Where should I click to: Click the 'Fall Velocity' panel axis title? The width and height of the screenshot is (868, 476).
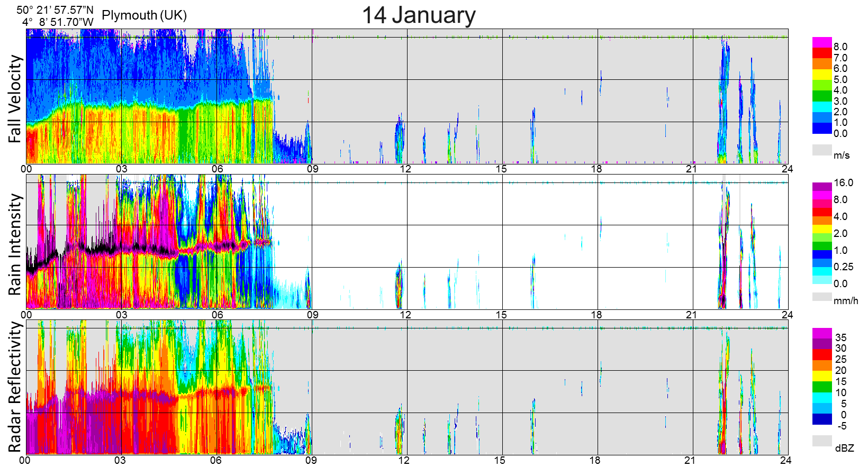coord(15,99)
